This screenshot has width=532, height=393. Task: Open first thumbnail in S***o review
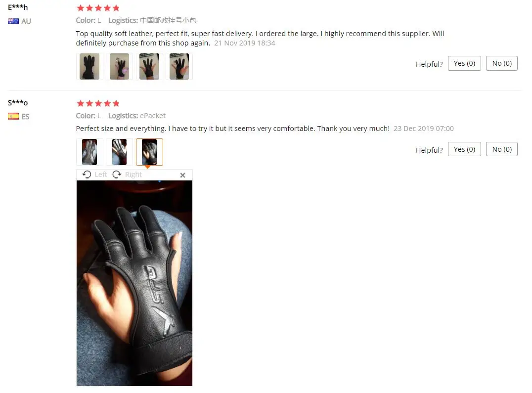pyautogui.click(x=89, y=152)
